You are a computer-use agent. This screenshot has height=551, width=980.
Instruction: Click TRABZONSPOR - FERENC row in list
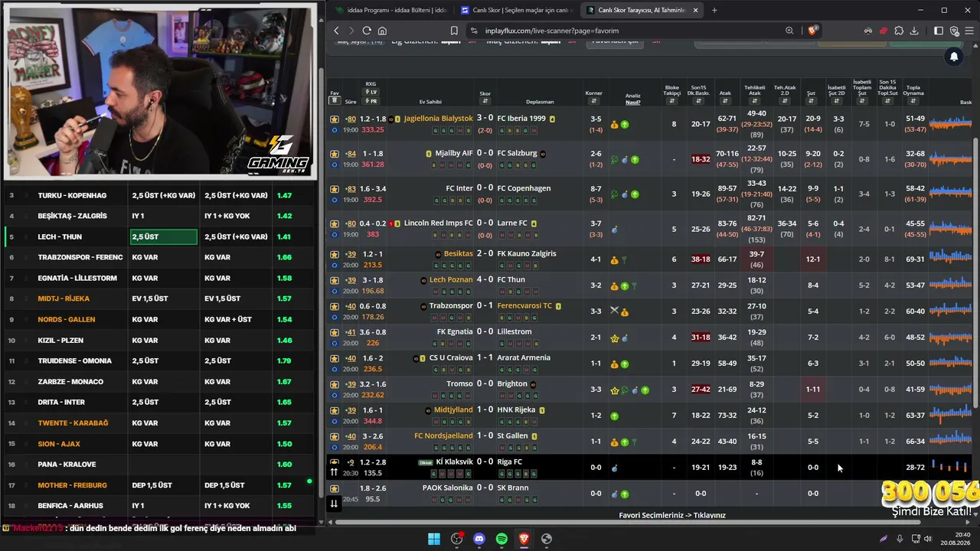click(160, 257)
